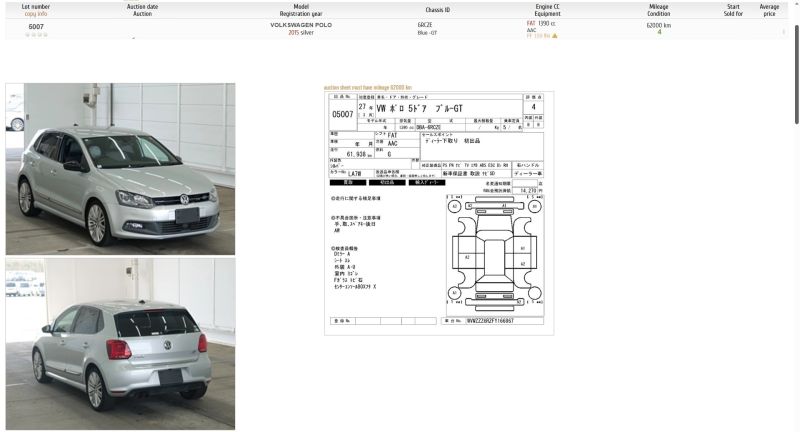Click the Auction date column header
The image size is (800, 432).
(x=142, y=7)
